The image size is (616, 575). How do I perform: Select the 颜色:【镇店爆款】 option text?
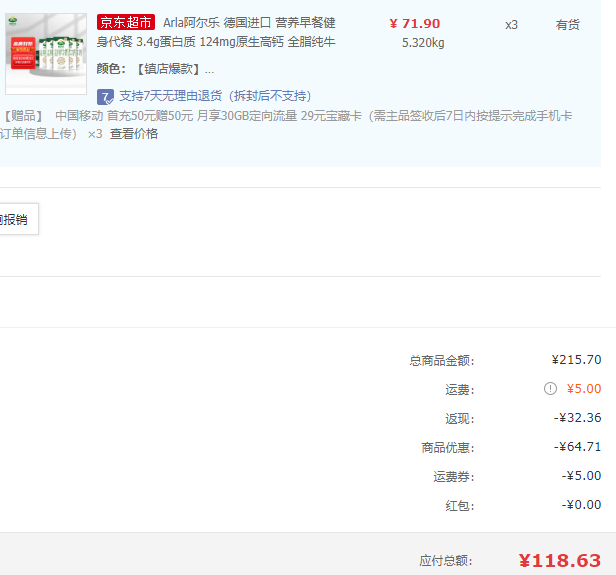155,69
